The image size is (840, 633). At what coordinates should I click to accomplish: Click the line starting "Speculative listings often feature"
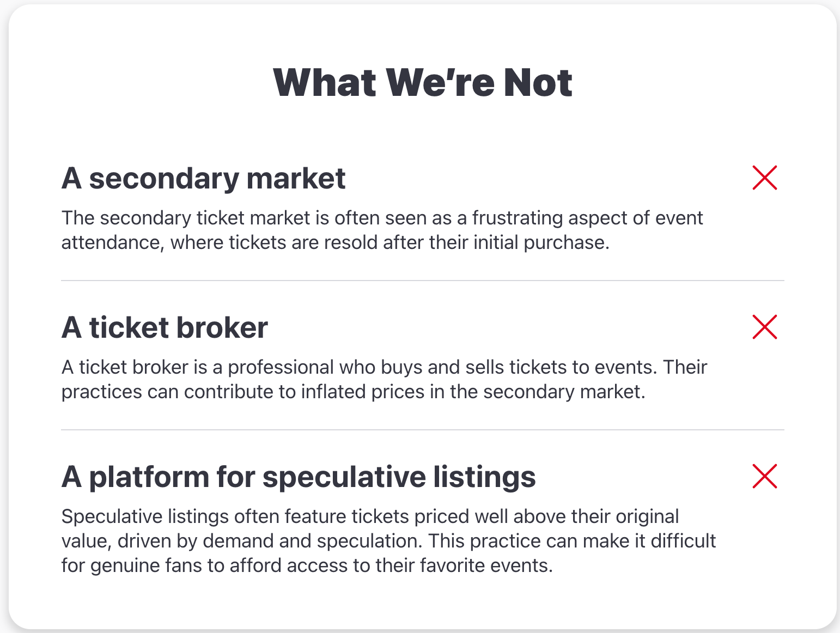tap(370, 516)
